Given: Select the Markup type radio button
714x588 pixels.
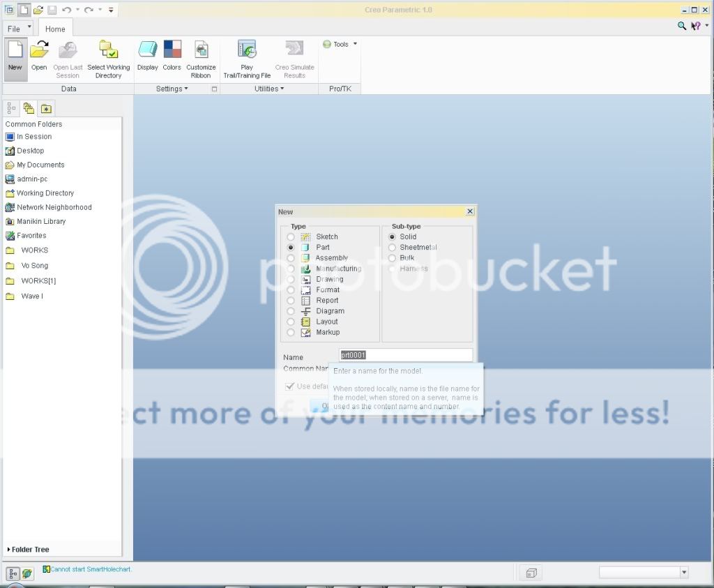Looking at the screenshot, I should 291,333.
